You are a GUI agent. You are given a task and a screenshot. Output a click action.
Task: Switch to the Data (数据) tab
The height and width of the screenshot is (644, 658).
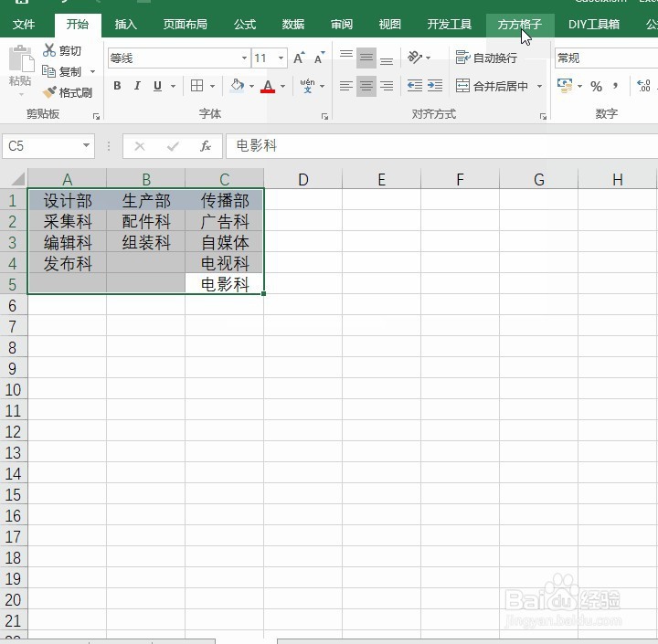(293, 25)
